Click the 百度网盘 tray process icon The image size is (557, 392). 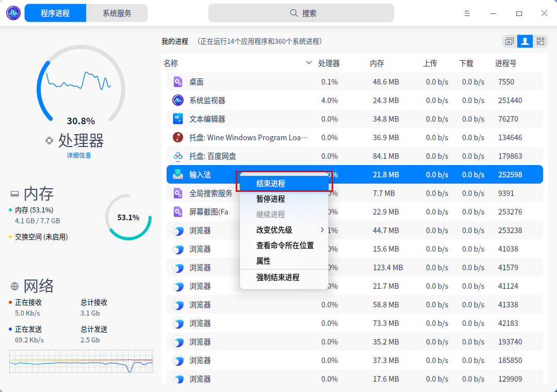coord(178,156)
